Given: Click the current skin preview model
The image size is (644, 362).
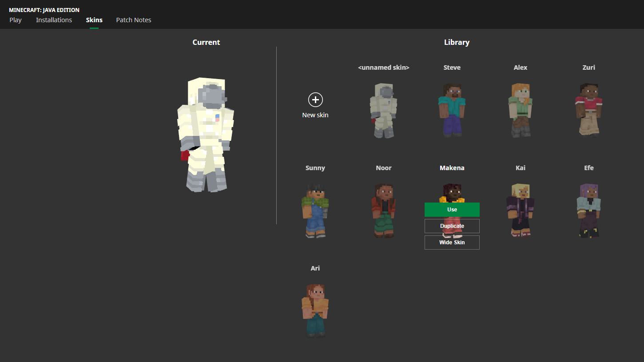Looking at the screenshot, I should tap(206, 133).
